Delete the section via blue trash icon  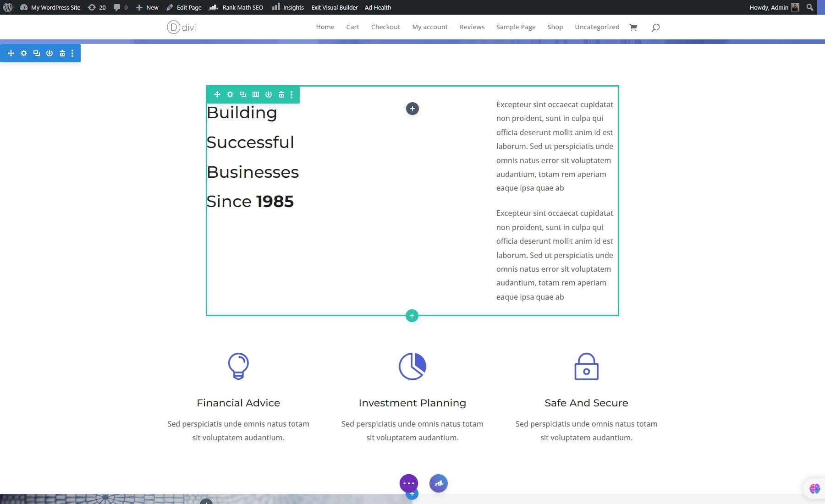[x=62, y=53]
